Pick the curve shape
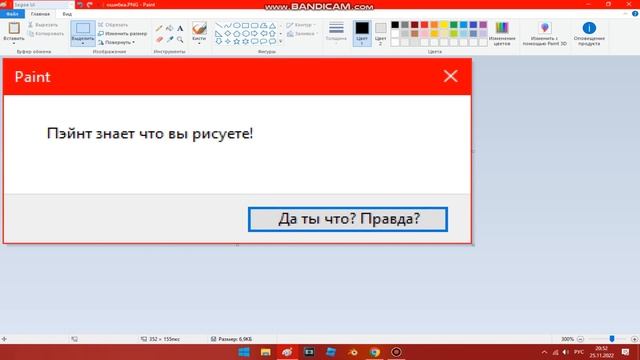 pos(228,25)
